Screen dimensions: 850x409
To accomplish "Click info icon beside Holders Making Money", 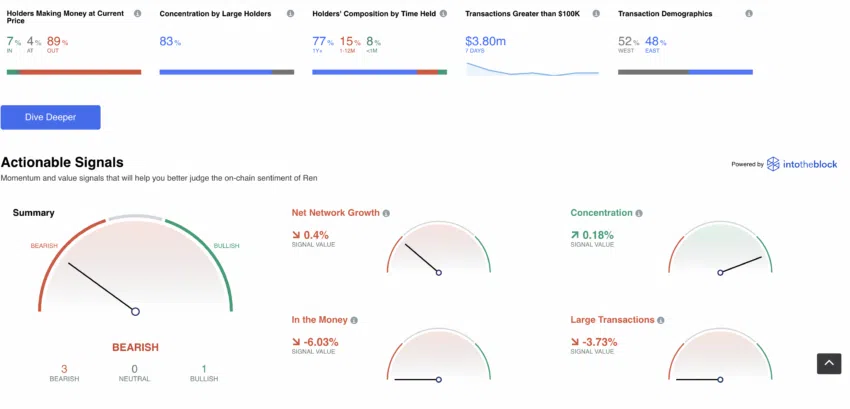I will [138, 14].
